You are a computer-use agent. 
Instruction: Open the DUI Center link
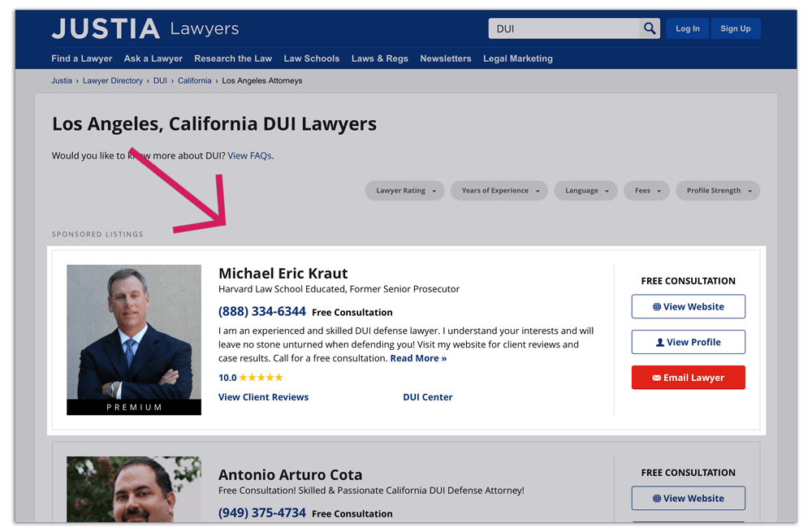click(428, 397)
